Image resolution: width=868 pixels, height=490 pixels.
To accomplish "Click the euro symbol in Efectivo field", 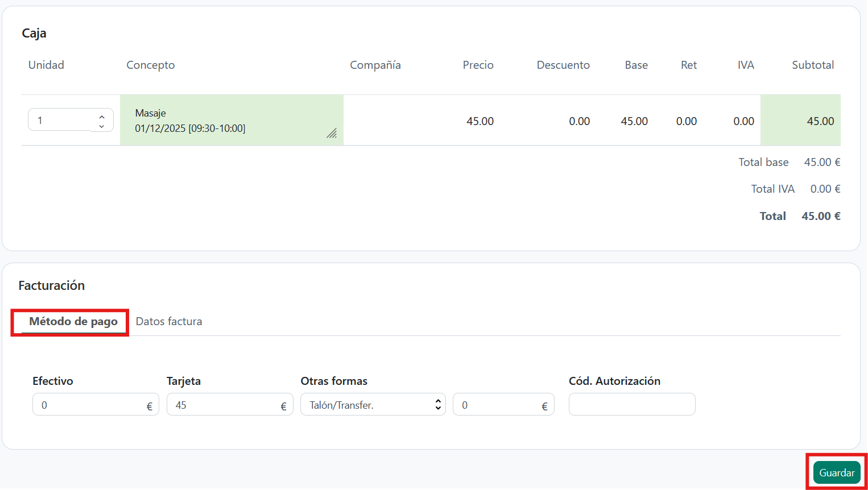I will 150,406.
